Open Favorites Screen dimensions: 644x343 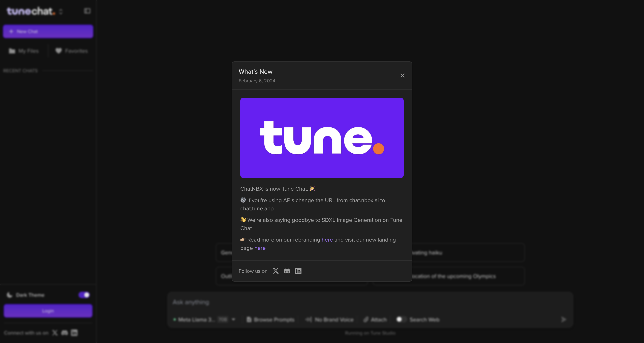tap(71, 51)
